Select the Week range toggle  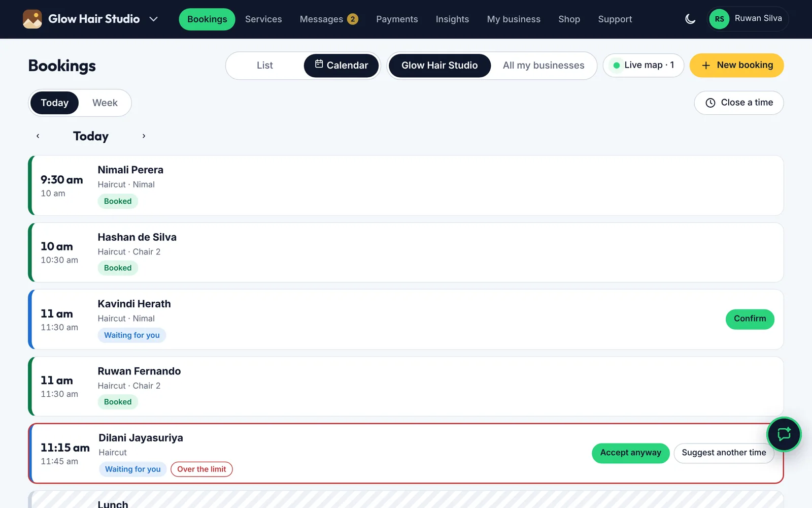point(105,103)
